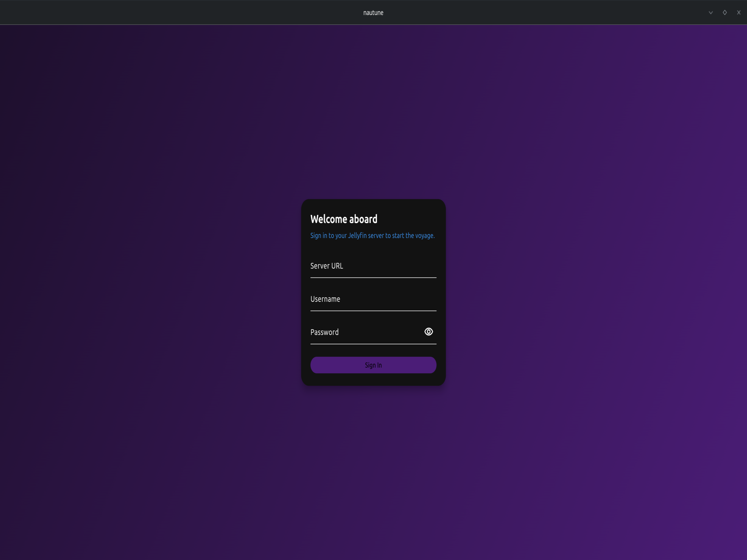The image size is (747, 560).
Task: Click the 'Sign in to your Jellyfin server' subtitle
Action: point(372,235)
